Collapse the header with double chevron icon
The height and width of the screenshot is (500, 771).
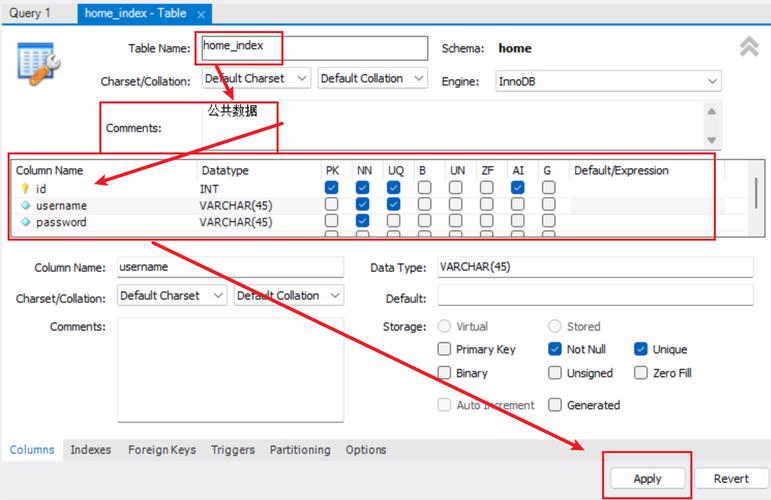tap(748, 47)
